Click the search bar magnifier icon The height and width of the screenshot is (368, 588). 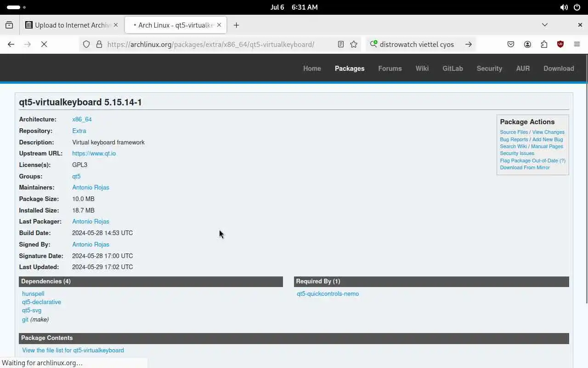point(373,44)
